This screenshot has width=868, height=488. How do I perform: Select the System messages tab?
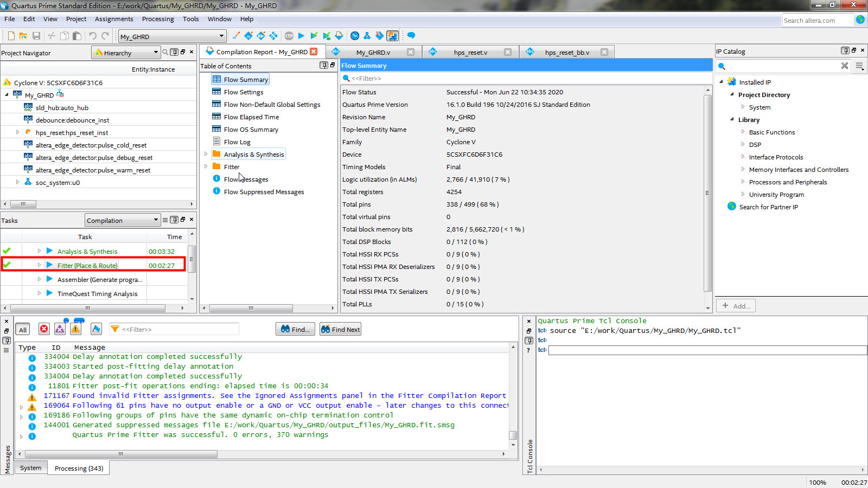[x=31, y=468]
